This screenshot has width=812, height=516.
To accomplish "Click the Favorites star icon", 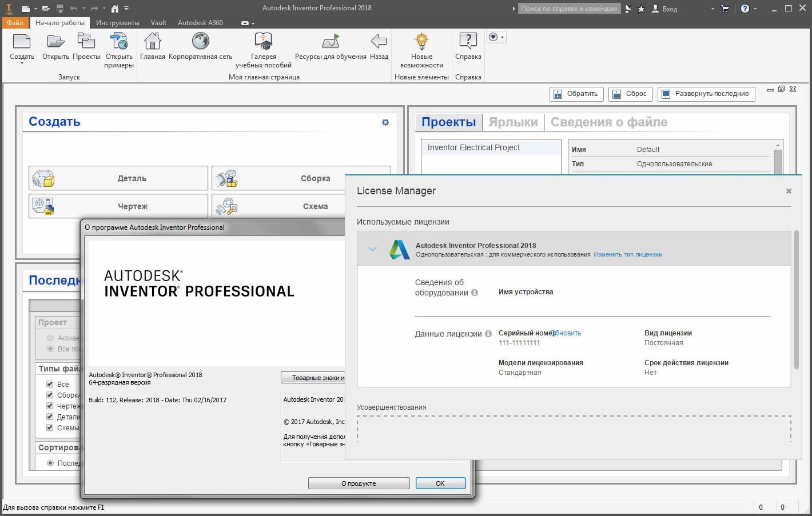I will [641, 9].
